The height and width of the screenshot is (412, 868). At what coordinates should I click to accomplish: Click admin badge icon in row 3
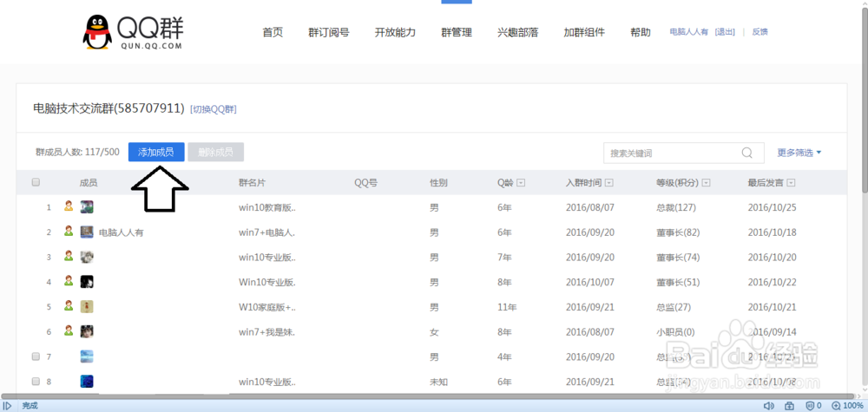tap(68, 257)
